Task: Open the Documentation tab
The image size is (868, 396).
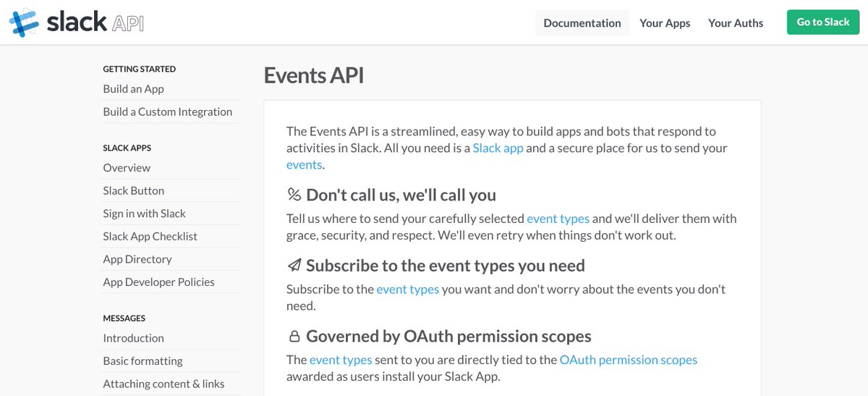Action: click(x=582, y=22)
